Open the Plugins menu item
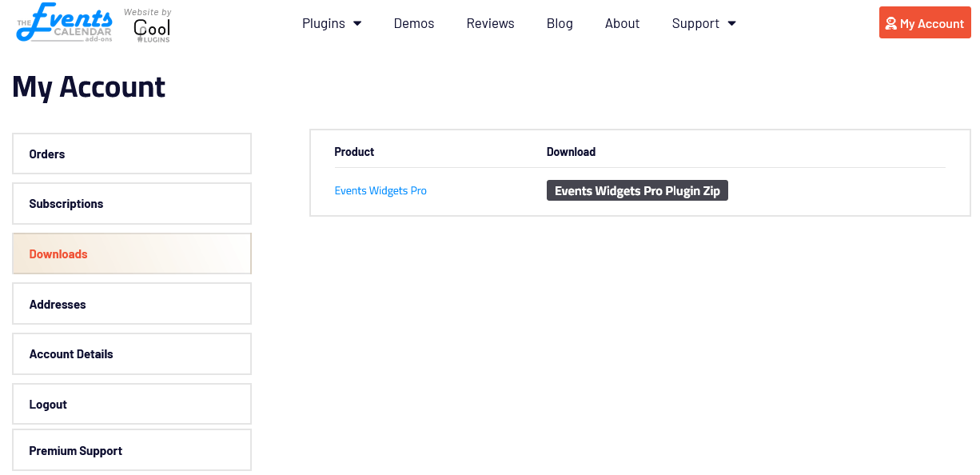 (x=323, y=23)
